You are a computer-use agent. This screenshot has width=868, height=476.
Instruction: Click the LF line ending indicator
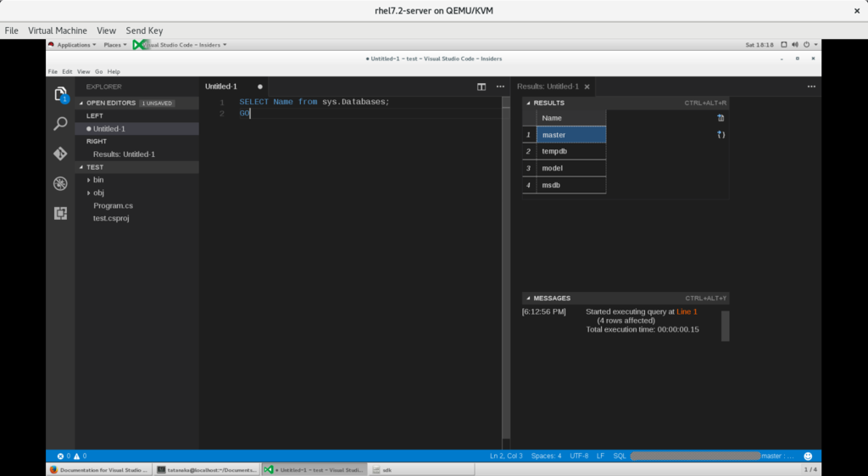click(601, 456)
